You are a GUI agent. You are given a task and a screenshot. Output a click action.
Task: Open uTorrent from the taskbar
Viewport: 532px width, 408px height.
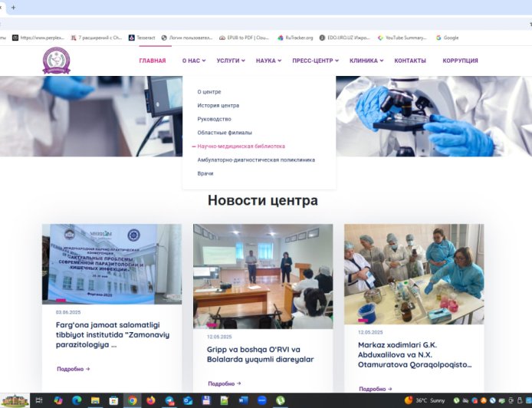pos(281,400)
